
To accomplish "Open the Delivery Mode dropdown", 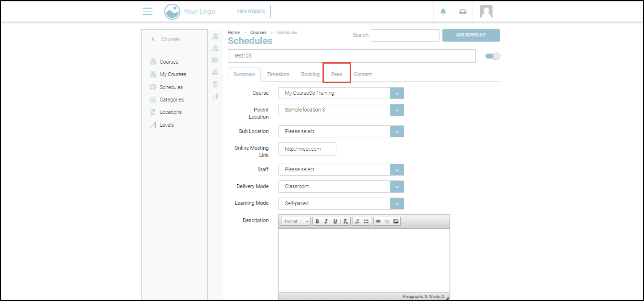I will [x=397, y=187].
